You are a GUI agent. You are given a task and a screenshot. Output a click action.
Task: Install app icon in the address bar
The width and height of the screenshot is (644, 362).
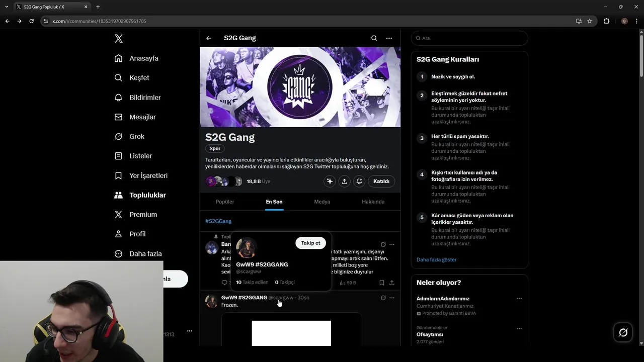579,21
